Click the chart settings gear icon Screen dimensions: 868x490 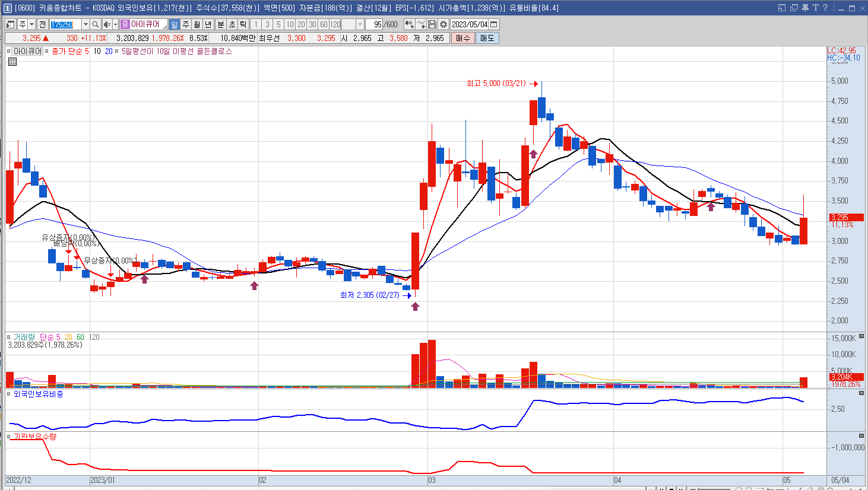pos(443,24)
